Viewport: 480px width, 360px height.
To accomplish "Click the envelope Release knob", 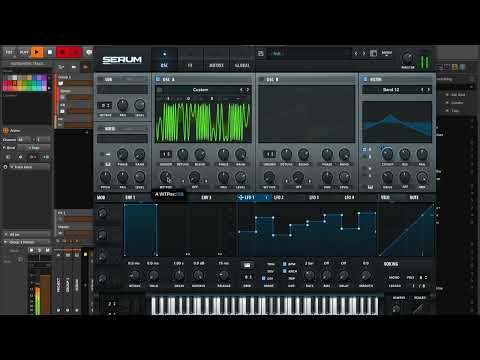I will (x=224, y=276).
